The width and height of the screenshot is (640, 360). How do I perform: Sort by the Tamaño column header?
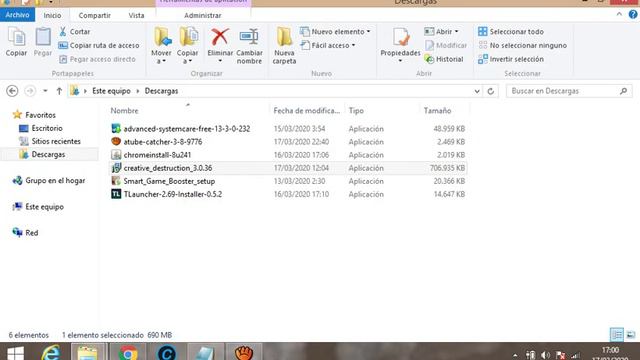click(437, 111)
